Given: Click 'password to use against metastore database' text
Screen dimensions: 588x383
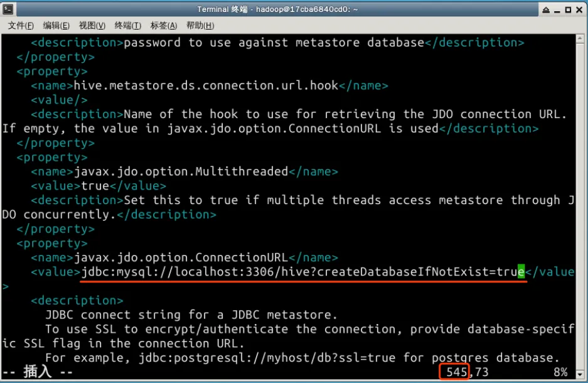Looking at the screenshot, I should point(274,43).
